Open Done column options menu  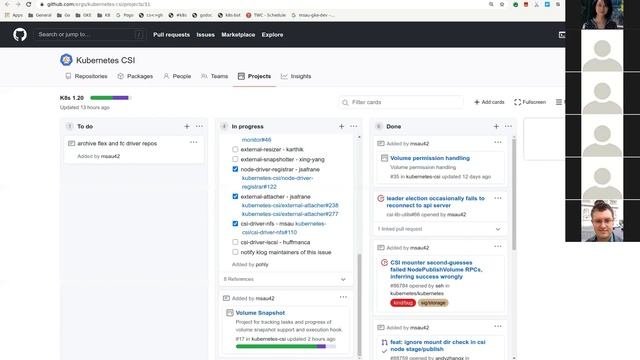(x=508, y=127)
